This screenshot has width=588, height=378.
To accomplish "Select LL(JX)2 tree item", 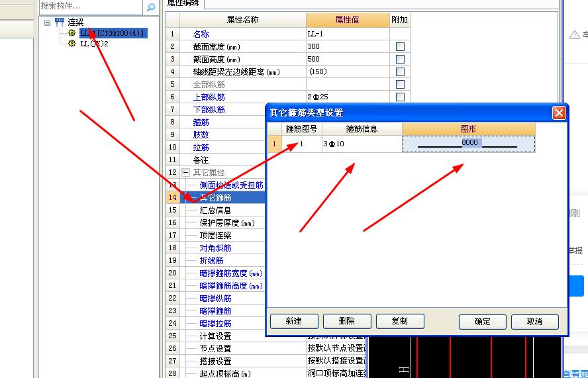I will (x=94, y=44).
